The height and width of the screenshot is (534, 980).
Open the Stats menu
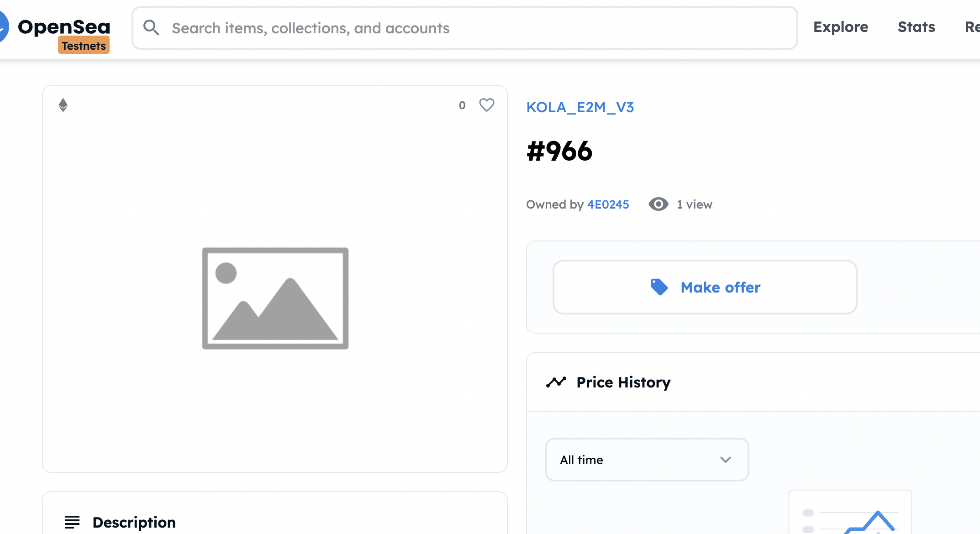tap(917, 27)
